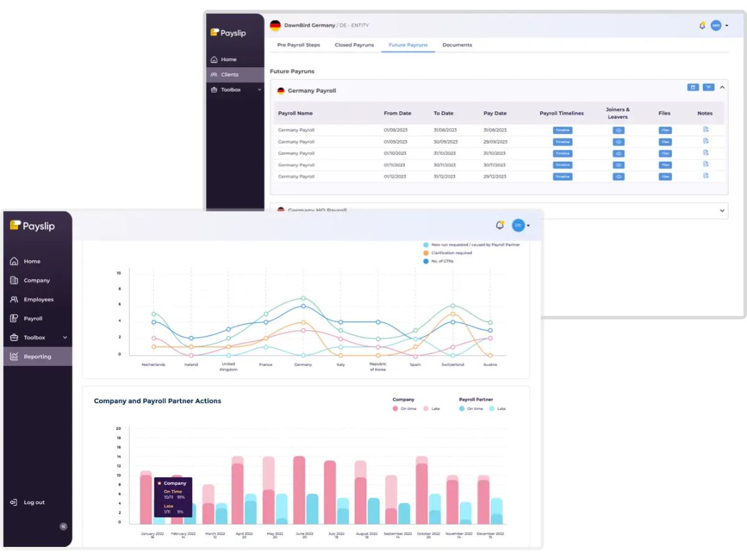Open the user avatar dropdown in the back window
This screenshot has width=747, height=560.
pos(719,26)
